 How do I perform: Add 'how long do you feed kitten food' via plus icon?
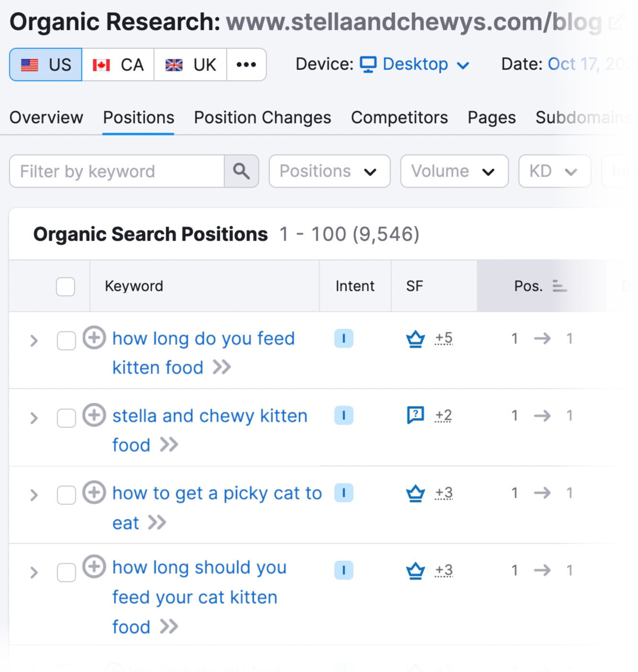pyautogui.click(x=94, y=337)
